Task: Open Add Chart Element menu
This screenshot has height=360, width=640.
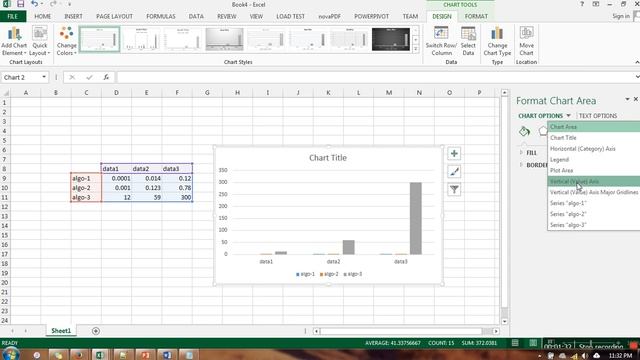Action: click(x=14, y=41)
